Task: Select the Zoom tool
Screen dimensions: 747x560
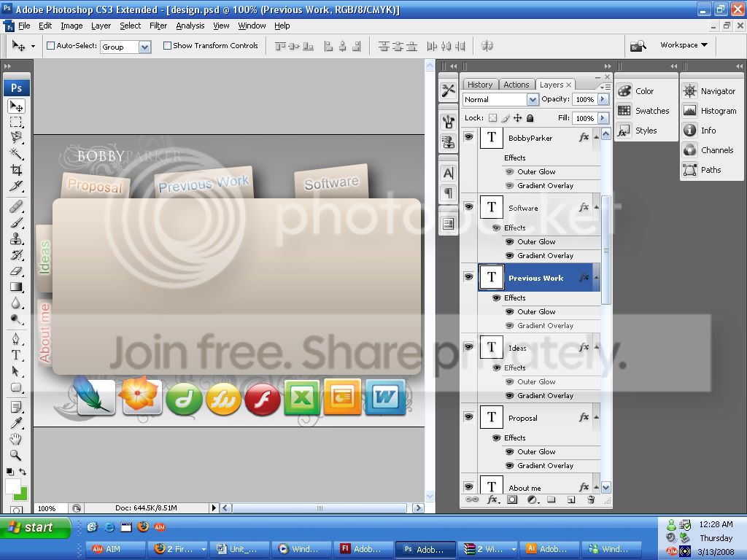Action: tap(16, 455)
